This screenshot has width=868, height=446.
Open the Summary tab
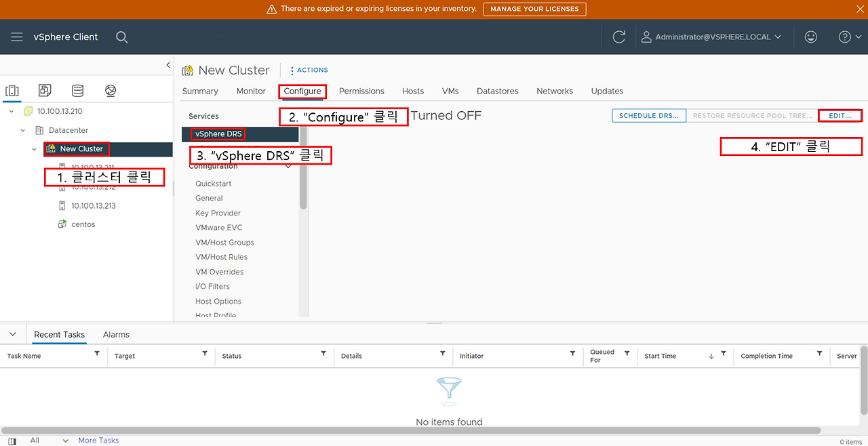click(200, 91)
